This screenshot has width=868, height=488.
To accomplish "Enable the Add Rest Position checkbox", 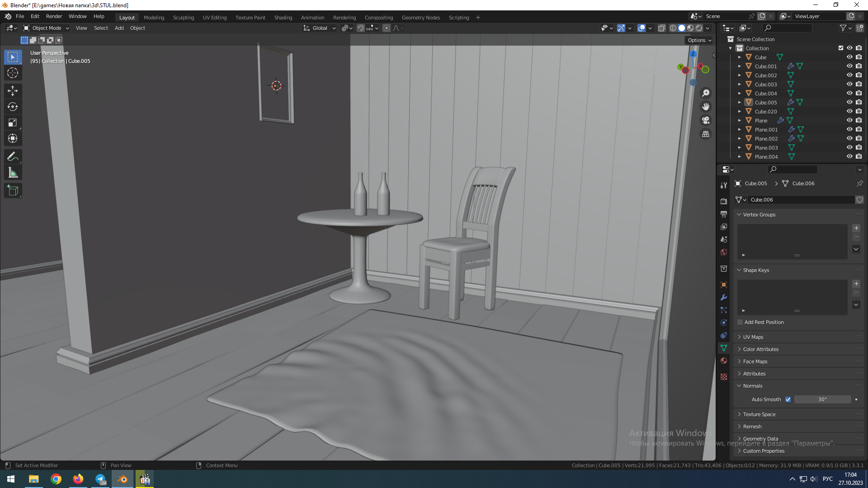I will (740, 322).
